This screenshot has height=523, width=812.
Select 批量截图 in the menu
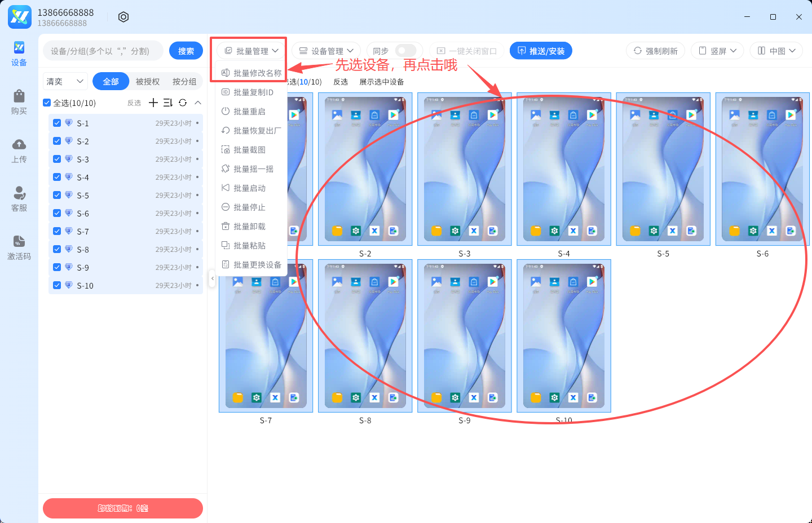coord(251,149)
